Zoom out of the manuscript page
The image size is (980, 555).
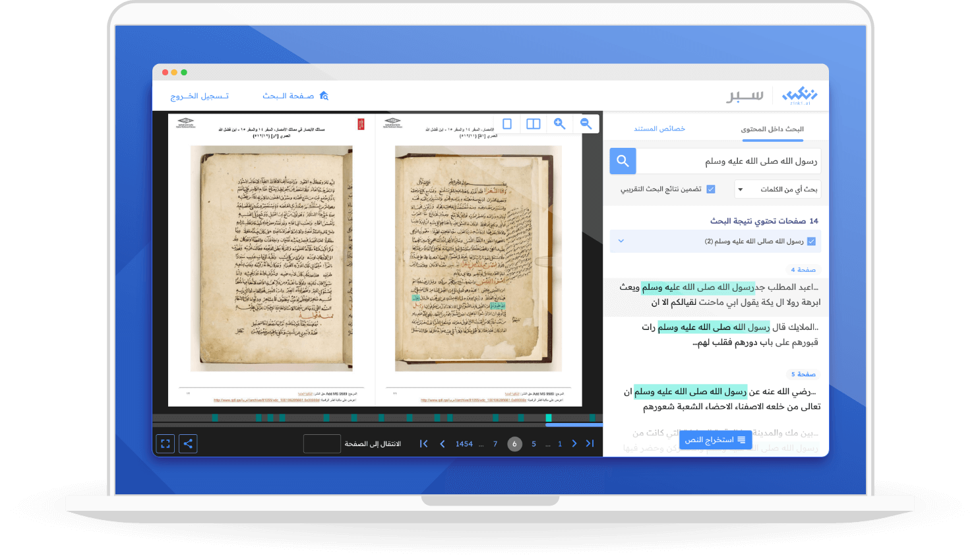tap(586, 123)
